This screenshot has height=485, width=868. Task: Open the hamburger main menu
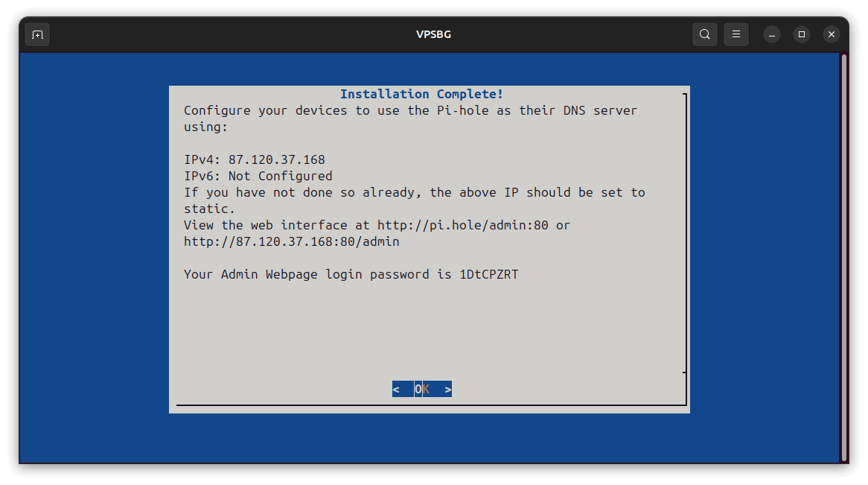coord(735,34)
